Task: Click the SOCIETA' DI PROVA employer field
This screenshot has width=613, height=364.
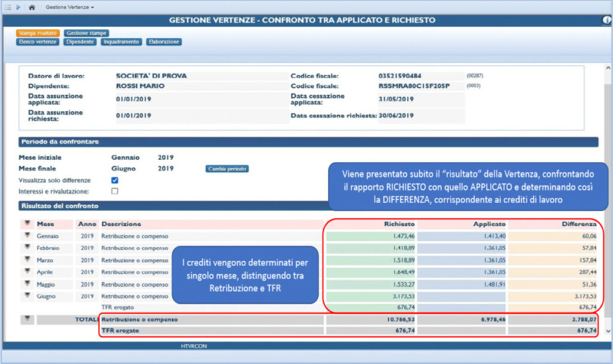Action: [x=202, y=76]
